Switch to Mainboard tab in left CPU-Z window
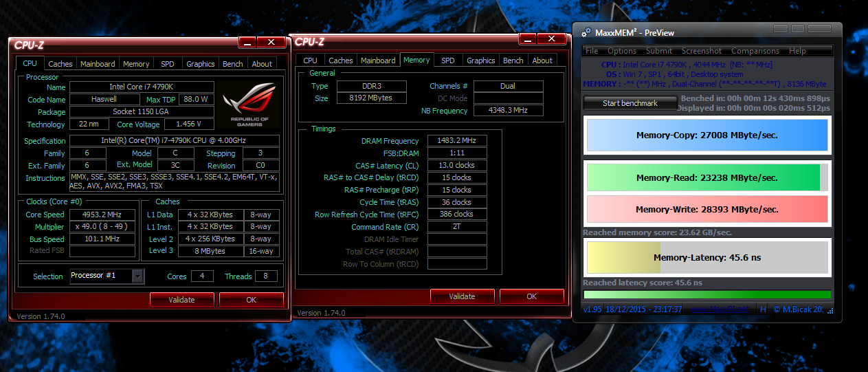This screenshot has height=372, width=868. pos(98,64)
